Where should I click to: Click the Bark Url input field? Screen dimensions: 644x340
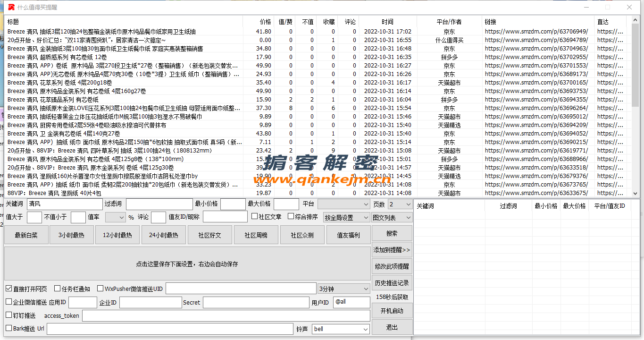tap(170, 329)
